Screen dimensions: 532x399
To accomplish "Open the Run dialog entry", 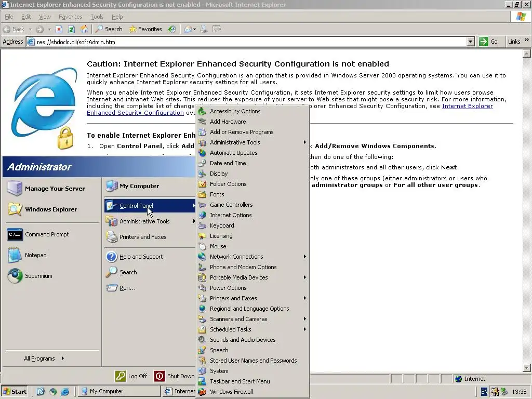I will (150, 288).
